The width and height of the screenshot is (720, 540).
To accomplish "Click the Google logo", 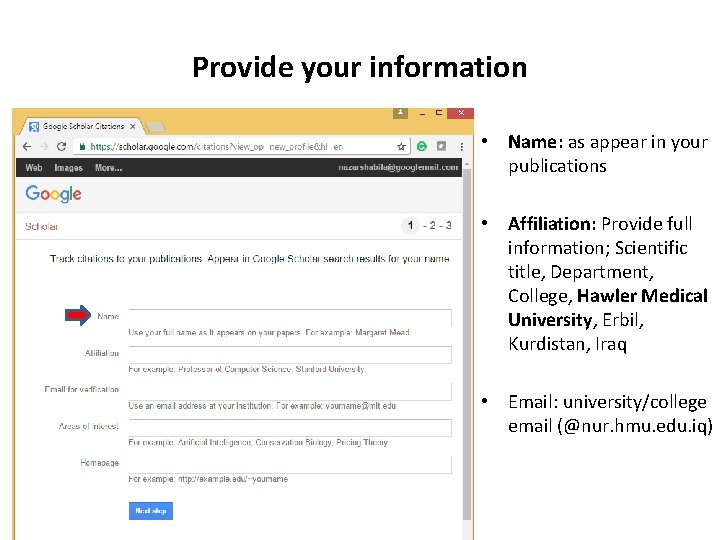I will [53, 194].
